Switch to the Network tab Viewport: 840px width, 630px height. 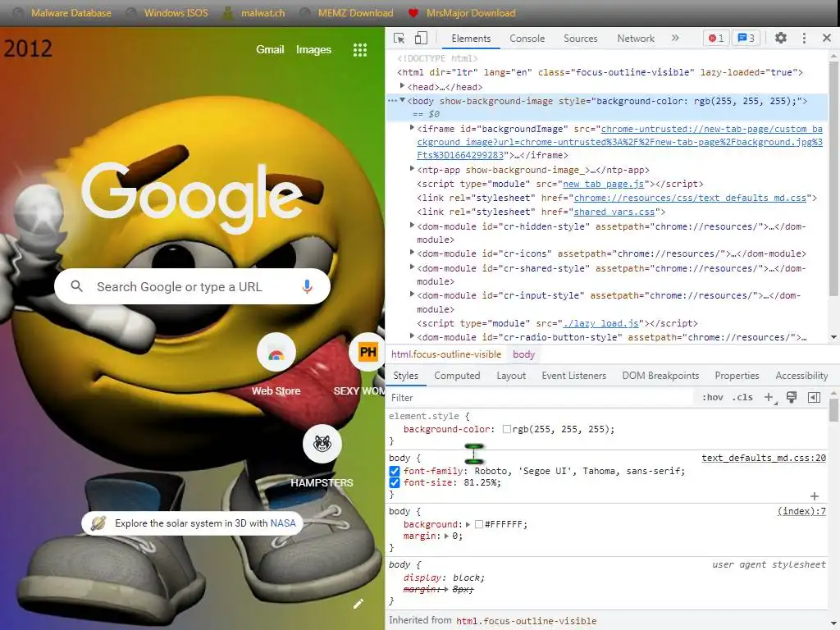click(636, 38)
